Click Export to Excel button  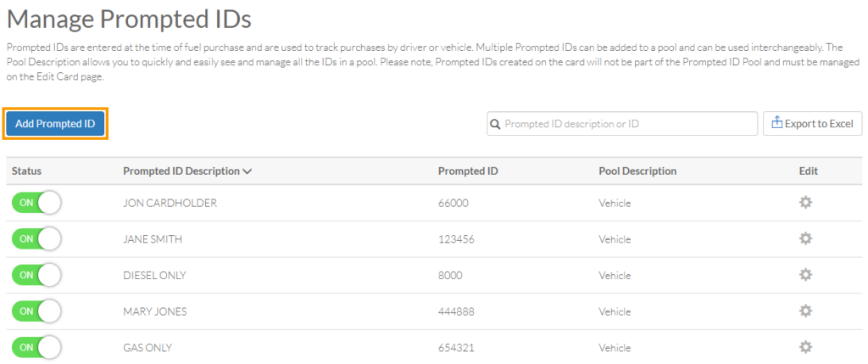[812, 124]
